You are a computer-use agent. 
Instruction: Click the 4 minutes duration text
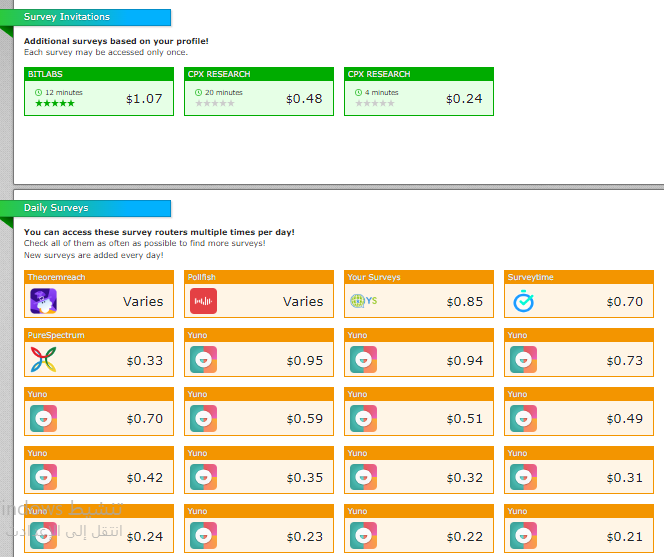[x=382, y=92]
